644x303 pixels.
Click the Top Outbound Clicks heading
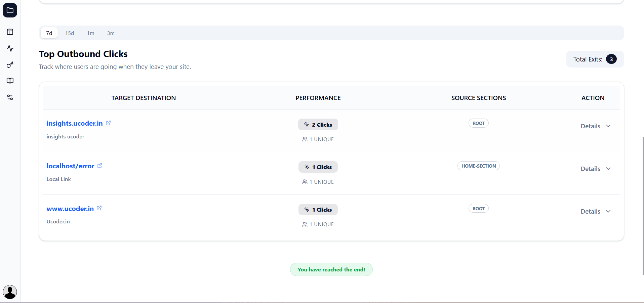pyautogui.click(x=83, y=54)
